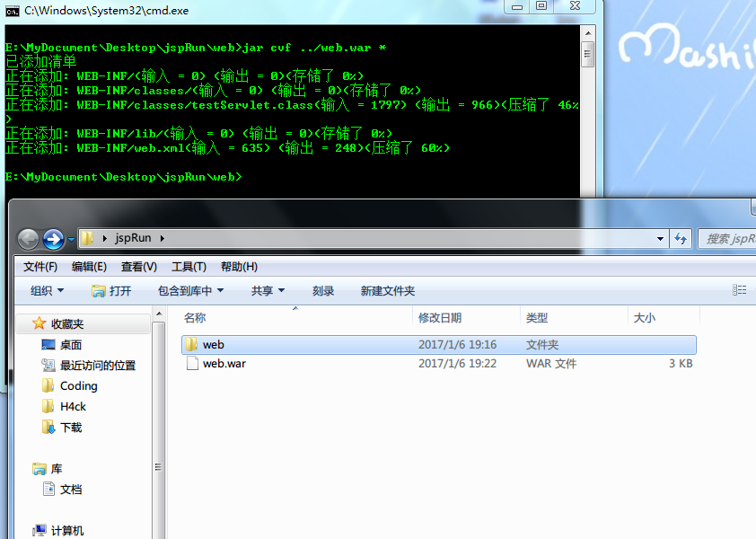Viewport: 756px width, 539px height.
Task: Click the Explorer Back navigation arrow
Action: 28,239
